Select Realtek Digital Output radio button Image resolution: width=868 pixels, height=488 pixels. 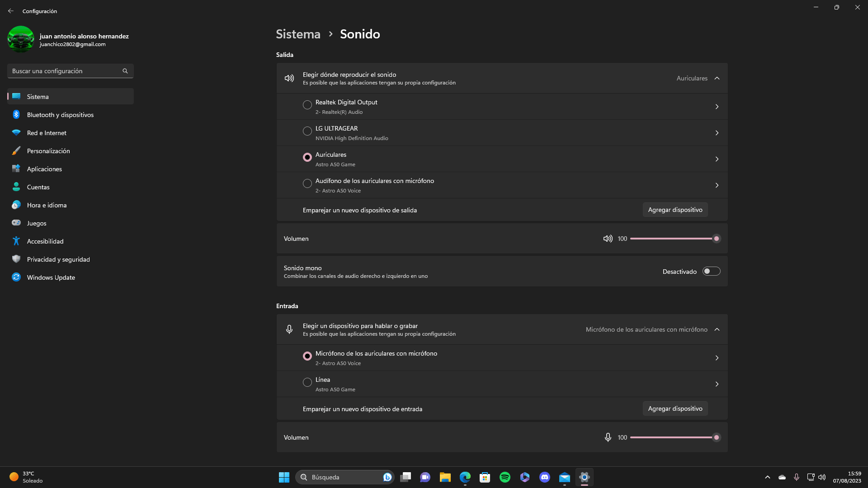[307, 105]
